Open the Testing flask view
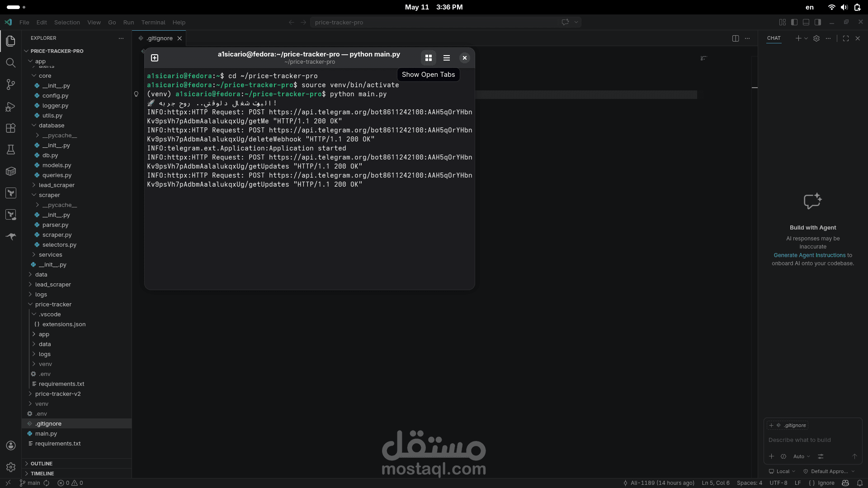Screen dimensions: 868x488 point(11,150)
